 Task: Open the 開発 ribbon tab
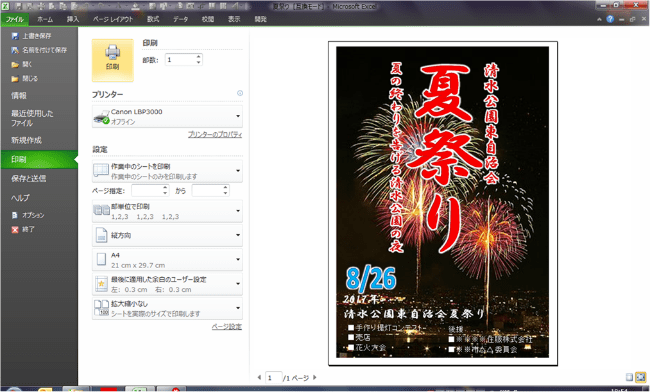click(260, 19)
